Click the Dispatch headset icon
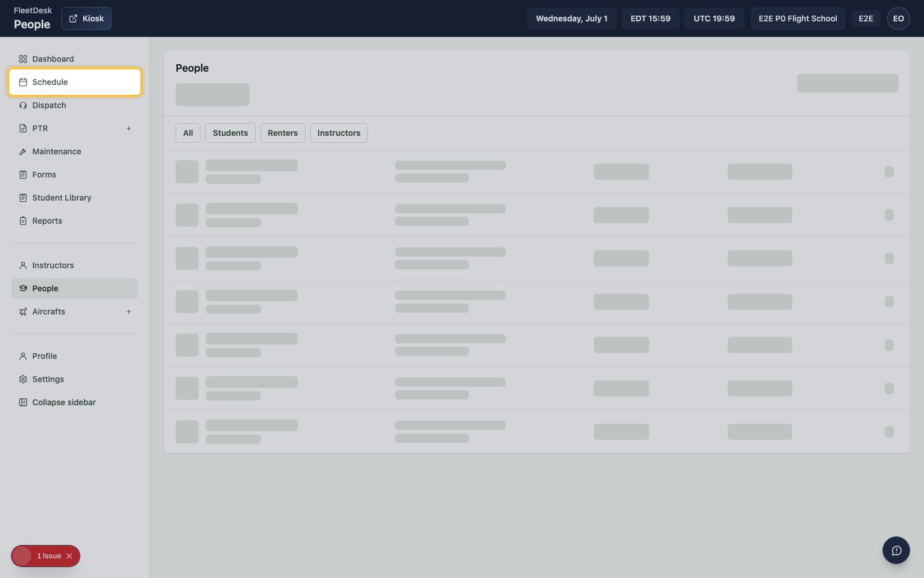Image resolution: width=924 pixels, height=578 pixels. coord(23,105)
